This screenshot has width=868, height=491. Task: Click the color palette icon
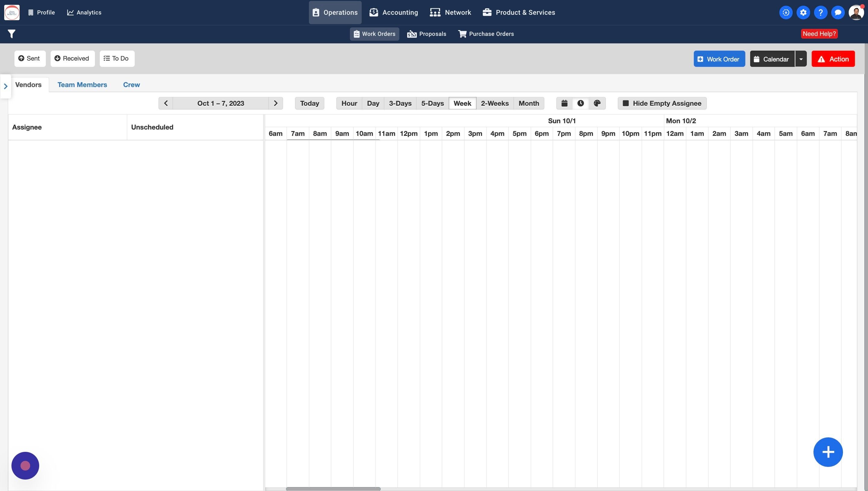click(597, 103)
